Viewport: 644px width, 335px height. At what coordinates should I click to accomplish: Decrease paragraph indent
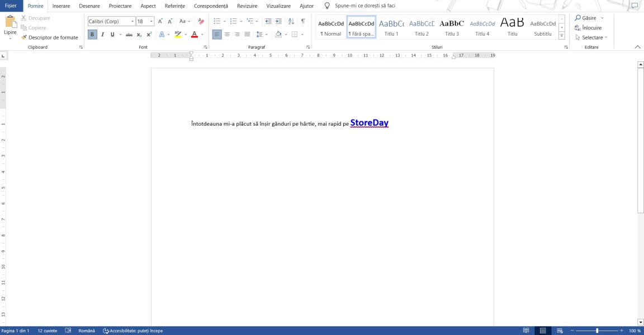tap(268, 21)
